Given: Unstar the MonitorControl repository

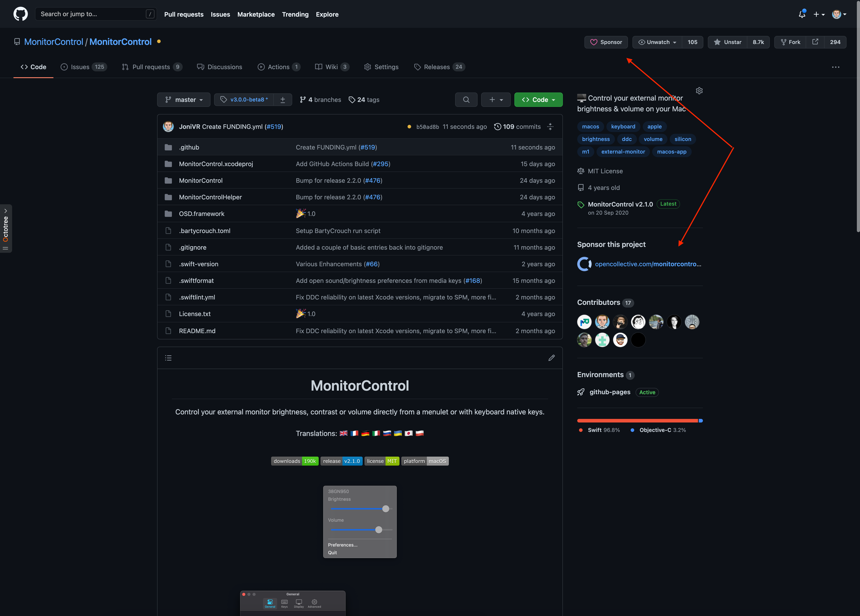Looking at the screenshot, I should pos(727,42).
